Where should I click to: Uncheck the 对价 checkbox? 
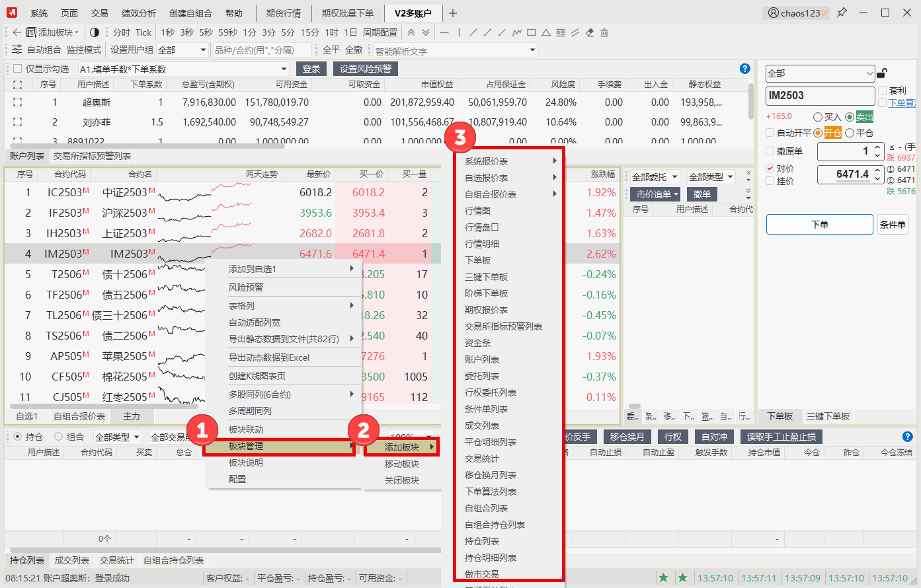point(770,168)
